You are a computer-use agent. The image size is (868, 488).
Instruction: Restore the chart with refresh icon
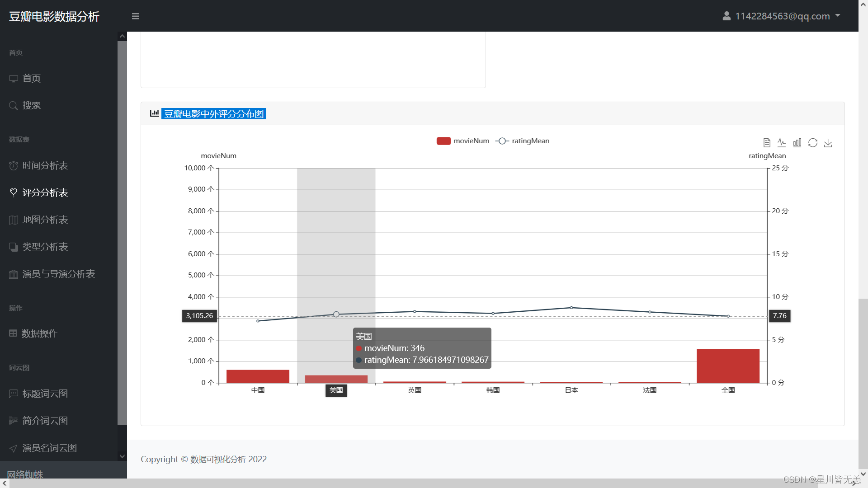pyautogui.click(x=813, y=143)
